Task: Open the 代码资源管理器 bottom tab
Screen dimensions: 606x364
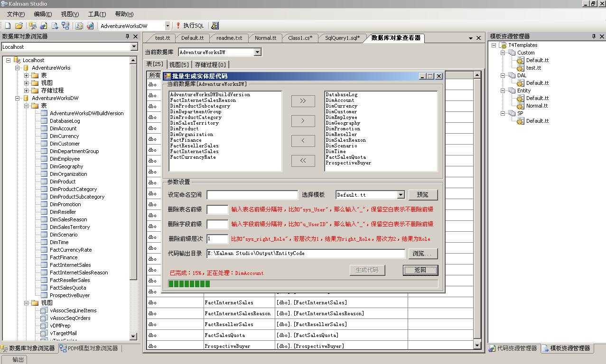Action: [x=513, y=348]
